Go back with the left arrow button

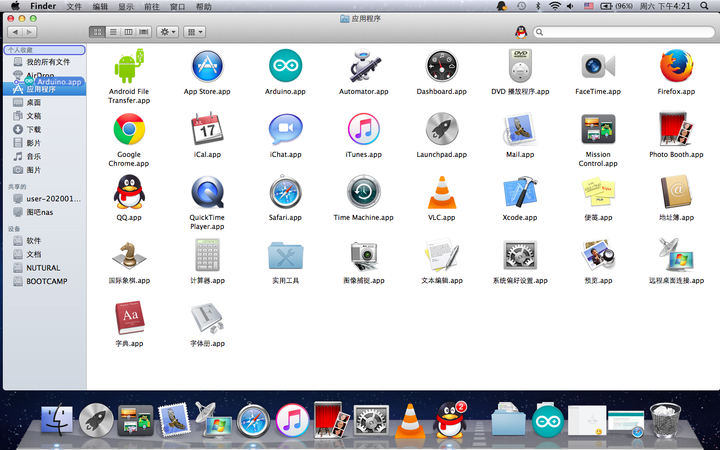(x=15, y=32)
